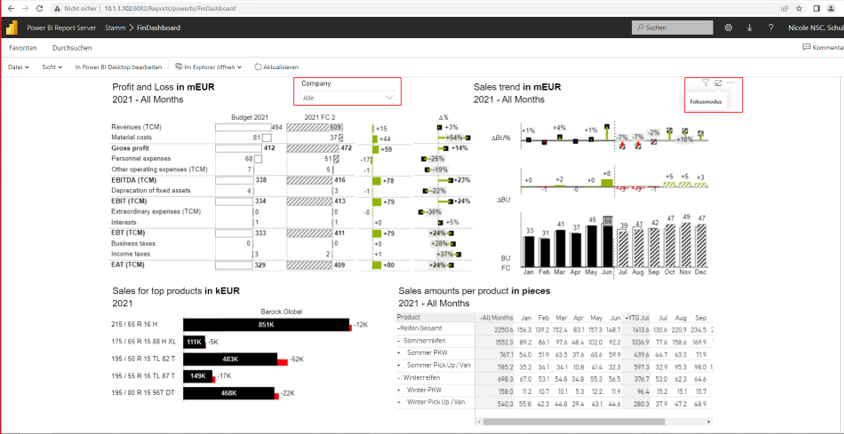Select the 851K bar for 215 / 65 R 16 H
Screen dimensions: 844x434
coord(266,325)
